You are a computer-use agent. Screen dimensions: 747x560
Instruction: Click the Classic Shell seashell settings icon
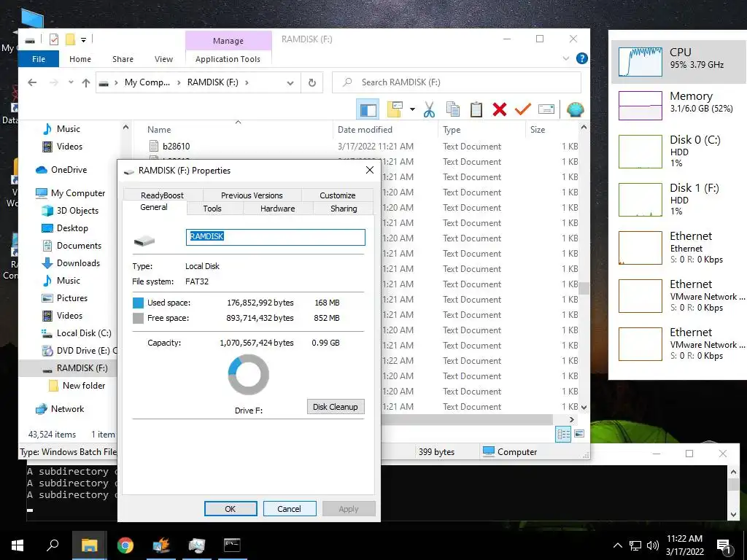pyautogui.click(x=575, y=109)
